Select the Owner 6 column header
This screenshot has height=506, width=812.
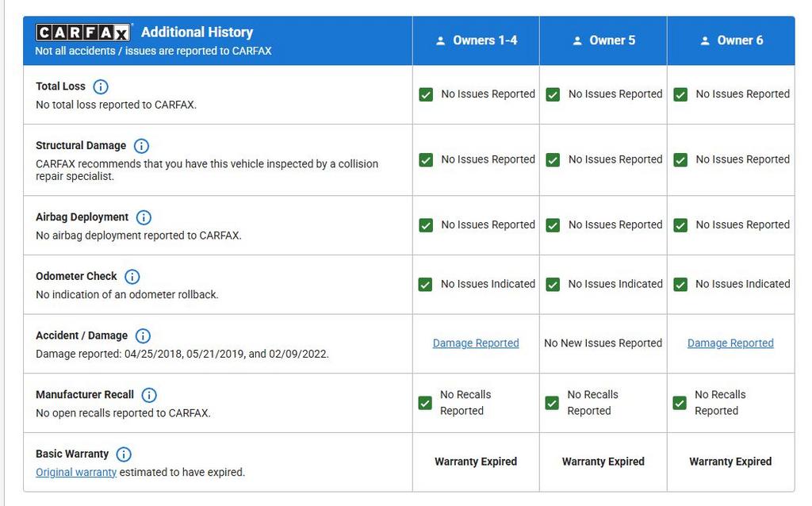730,40
